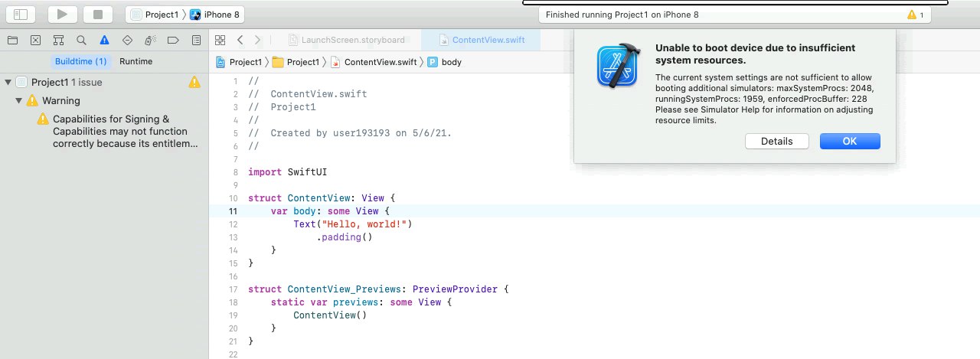Open the Breakpoint navigator

click(173, 40)
